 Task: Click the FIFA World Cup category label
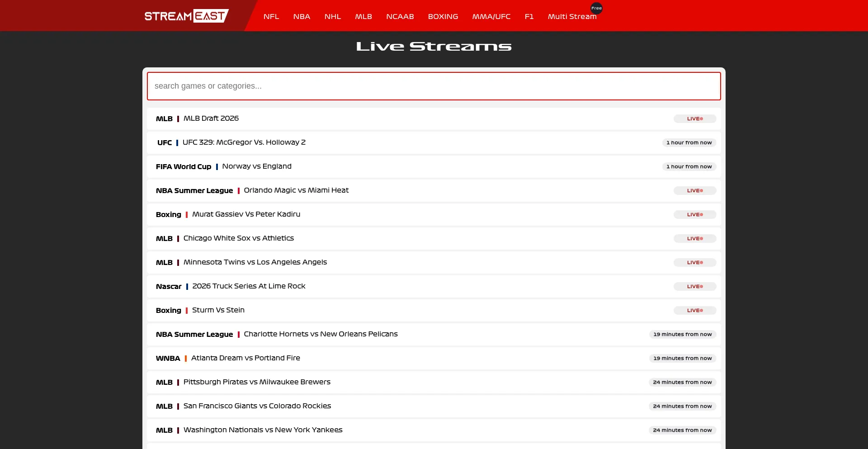[x=184, y=166]
